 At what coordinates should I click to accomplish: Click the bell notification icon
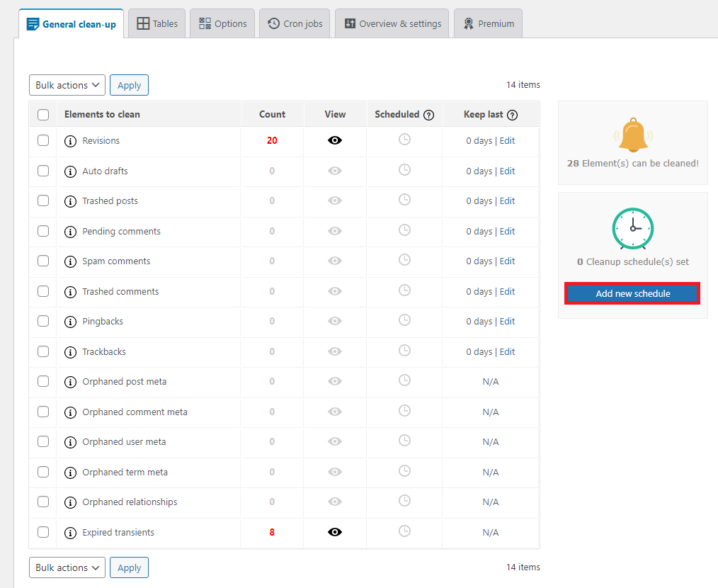tap(632, 135)
